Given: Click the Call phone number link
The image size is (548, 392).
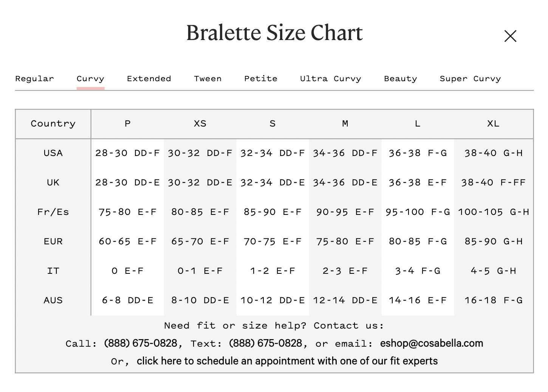Looking at the screenshot, I should pos(141,343).
